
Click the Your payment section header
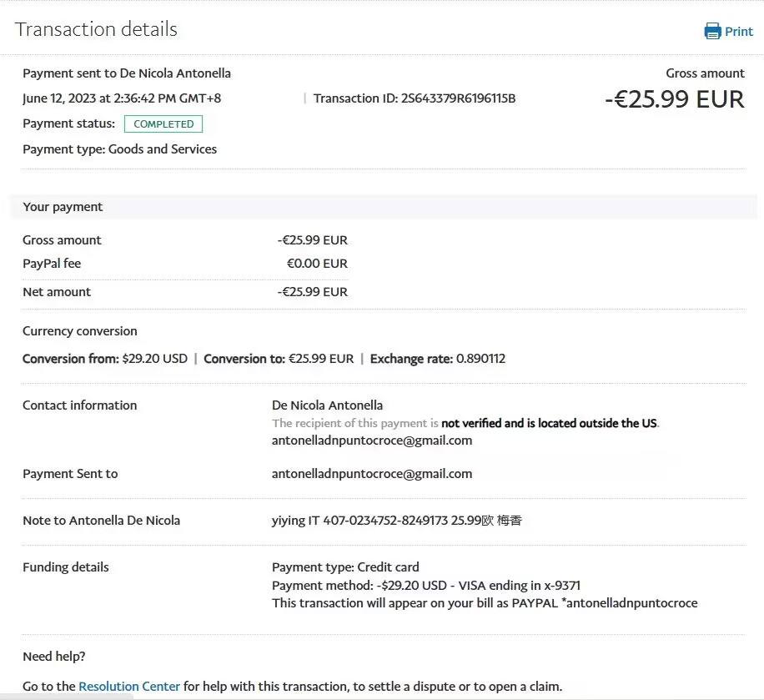click(x=63, y=207)
